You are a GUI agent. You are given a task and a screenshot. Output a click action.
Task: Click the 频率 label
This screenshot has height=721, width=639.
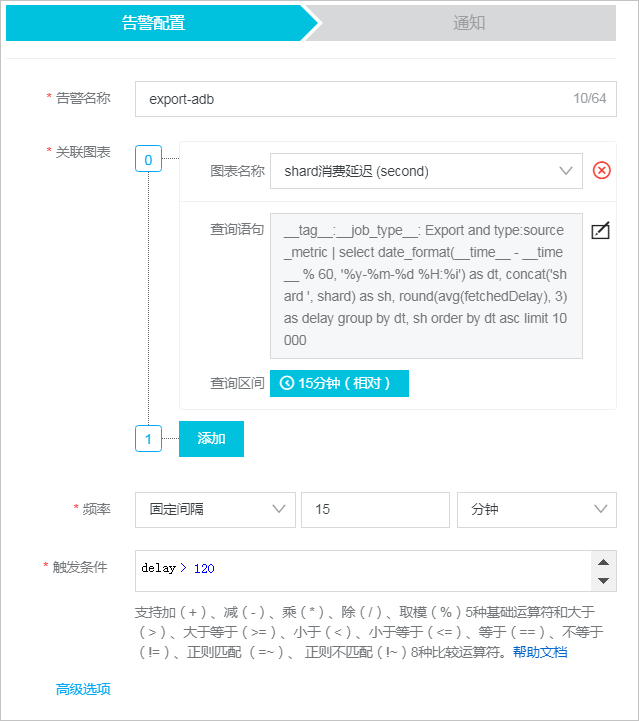(x=97, y=509)
